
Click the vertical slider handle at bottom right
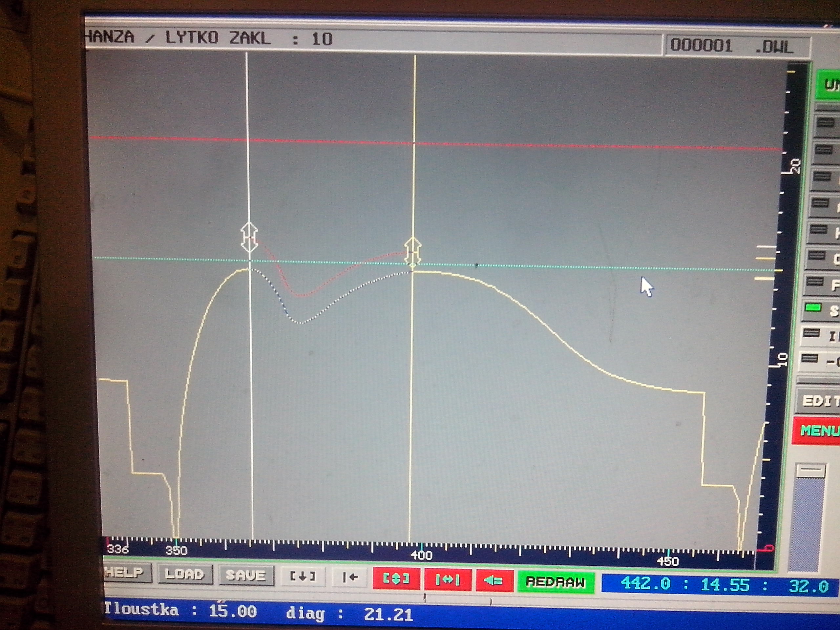[x=810, y=471]
